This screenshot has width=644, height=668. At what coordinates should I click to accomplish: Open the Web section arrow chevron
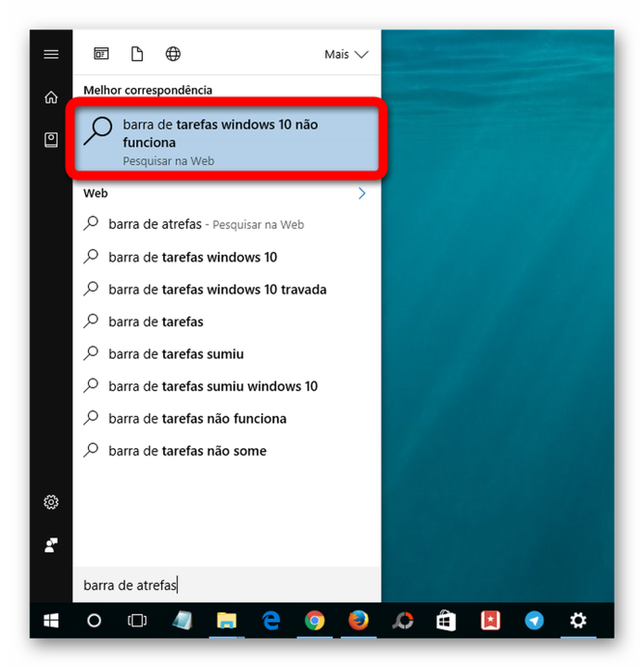point(362,194)
